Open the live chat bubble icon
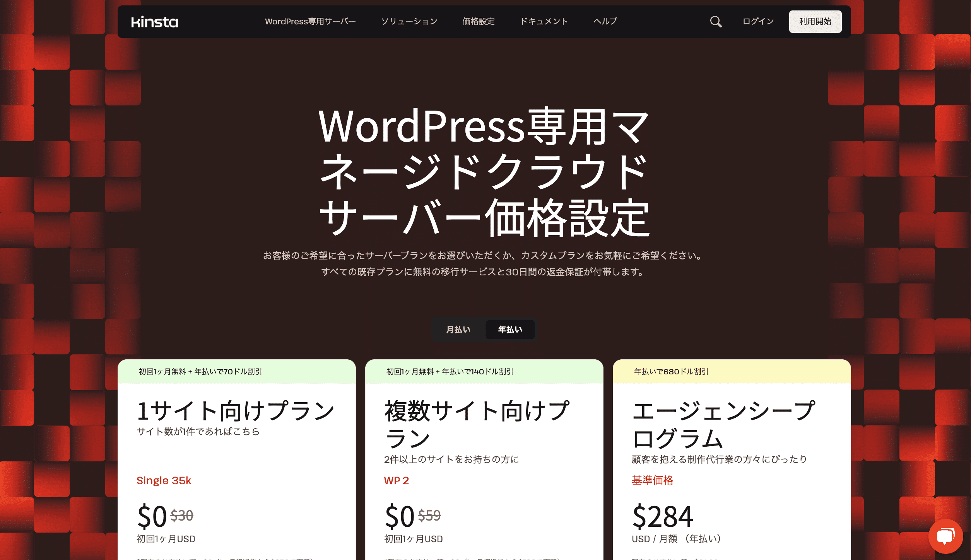Image resolution: width=971 pixels, height=560 pixels. (x=945, y=536)
